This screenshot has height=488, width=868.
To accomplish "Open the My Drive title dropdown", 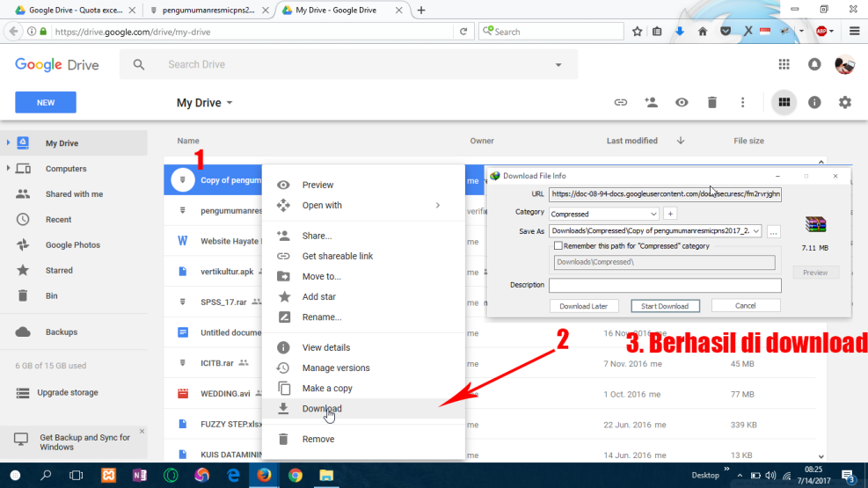I will point(204,103).
